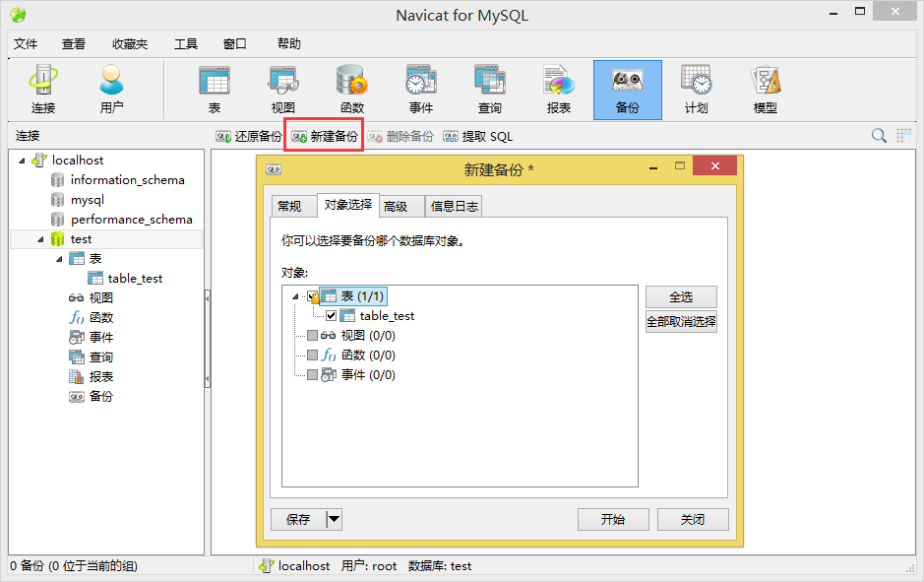
Task: Click the sidebar splitter collapse handle
Action: (x=208, y=339)
